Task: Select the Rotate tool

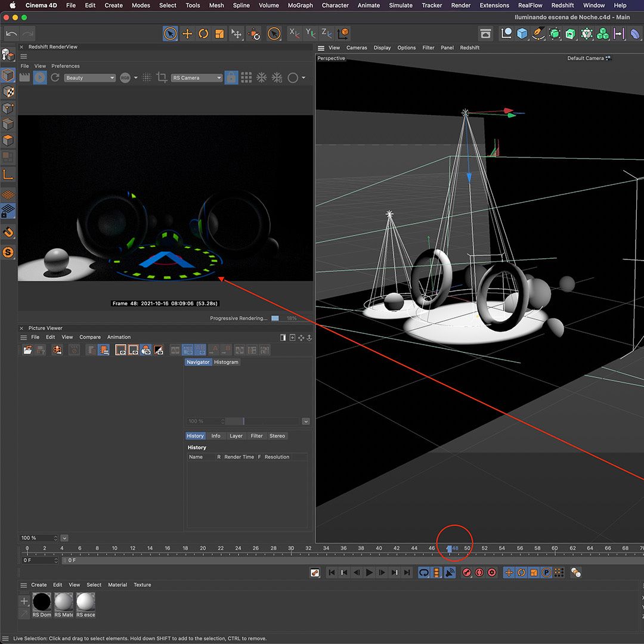Action: tap(203, 33)
